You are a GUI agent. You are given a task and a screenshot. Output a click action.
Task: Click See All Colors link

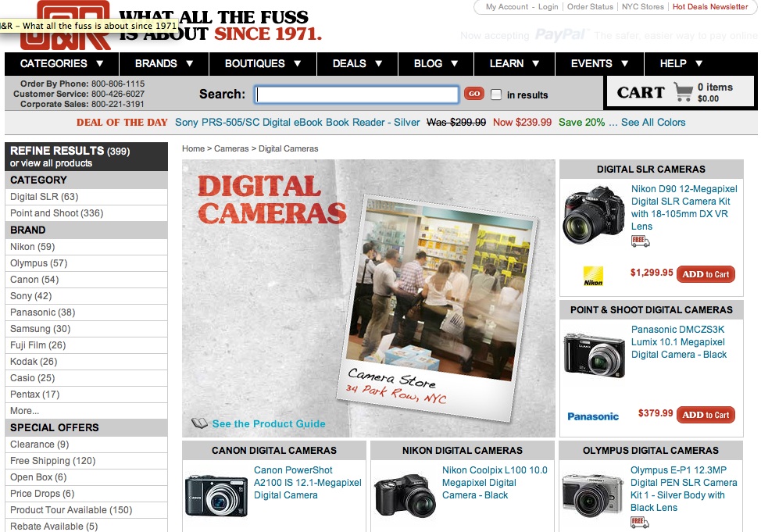click(x=653, y=123)
